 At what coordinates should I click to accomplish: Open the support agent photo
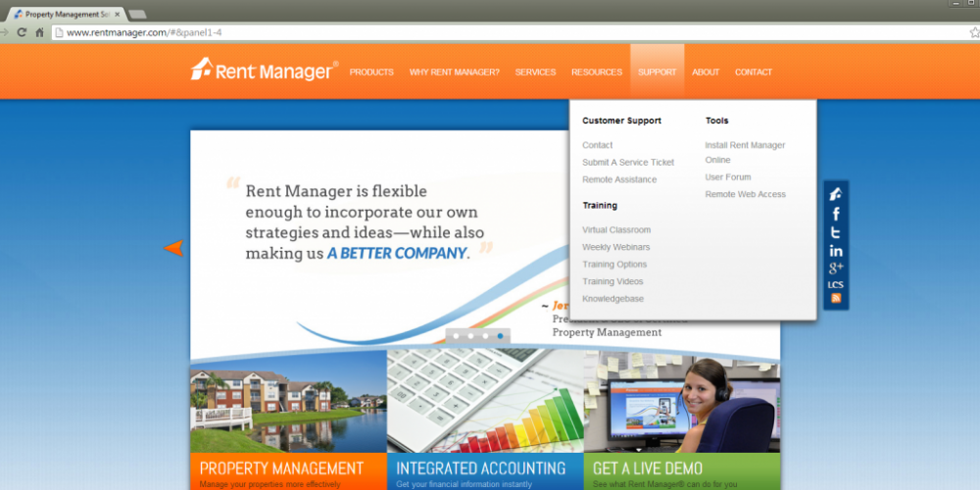coord(682,401)
